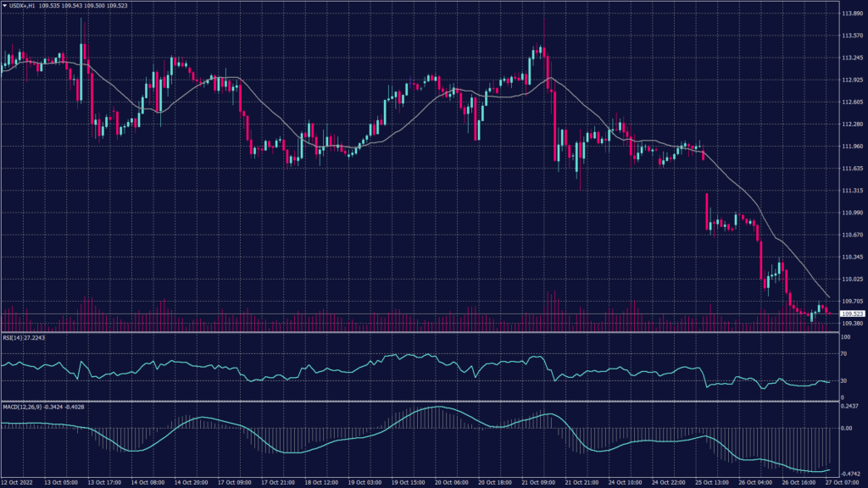Click the RSI 30 level label
Screen dimensions: 868x488
click(844, 380)
